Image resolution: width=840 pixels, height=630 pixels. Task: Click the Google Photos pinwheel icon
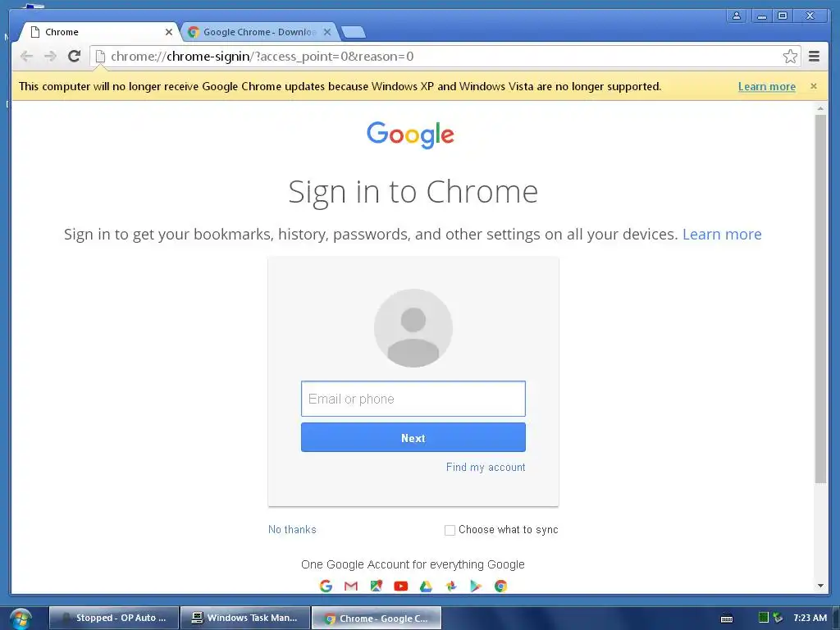coord(451,586)
